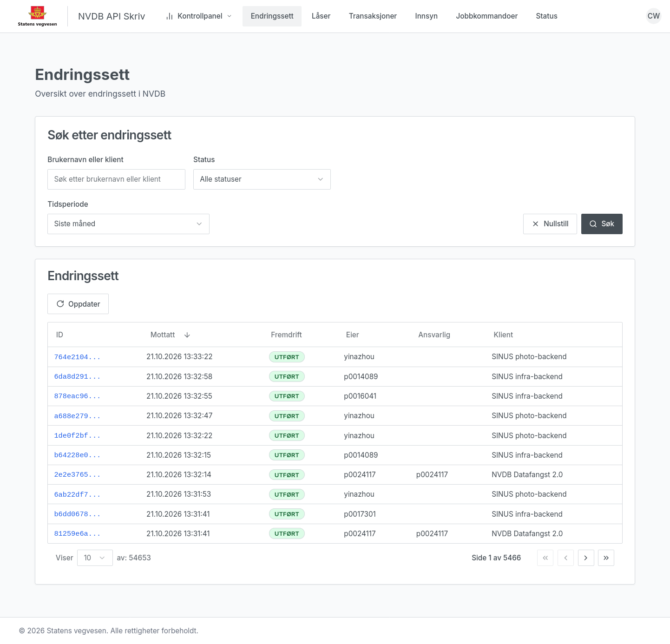The image size is (670, 644).
Task: Click the Ansvarlig column header
Action: (434, 335)
